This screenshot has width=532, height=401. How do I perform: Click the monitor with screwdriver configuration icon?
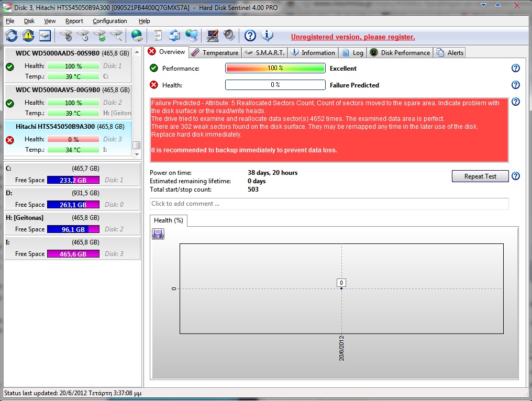[213, 35]
